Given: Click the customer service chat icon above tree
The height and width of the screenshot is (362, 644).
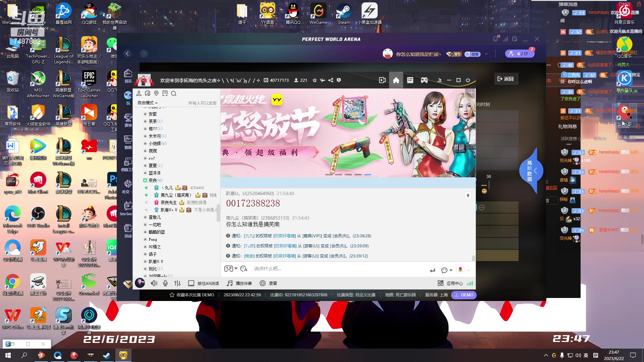Looking at the screenshot, I should tap(148, 94).
